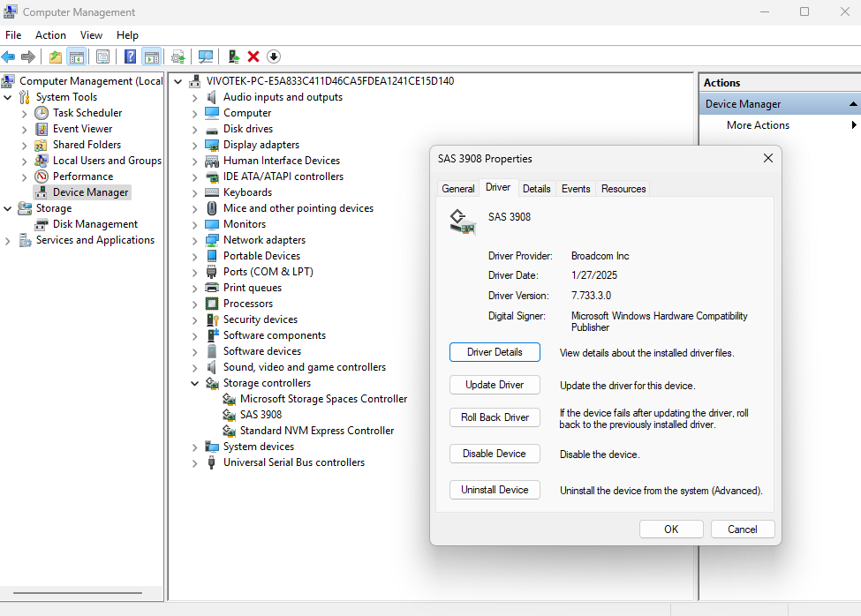The image size is (861, 616).
Task: Click the Disable Device button
Action: point(495,454)
